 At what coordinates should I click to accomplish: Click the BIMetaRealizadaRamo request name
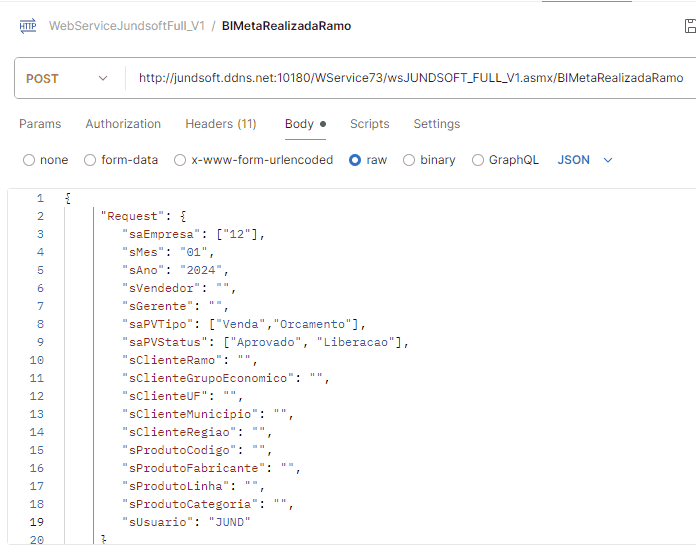286,26
